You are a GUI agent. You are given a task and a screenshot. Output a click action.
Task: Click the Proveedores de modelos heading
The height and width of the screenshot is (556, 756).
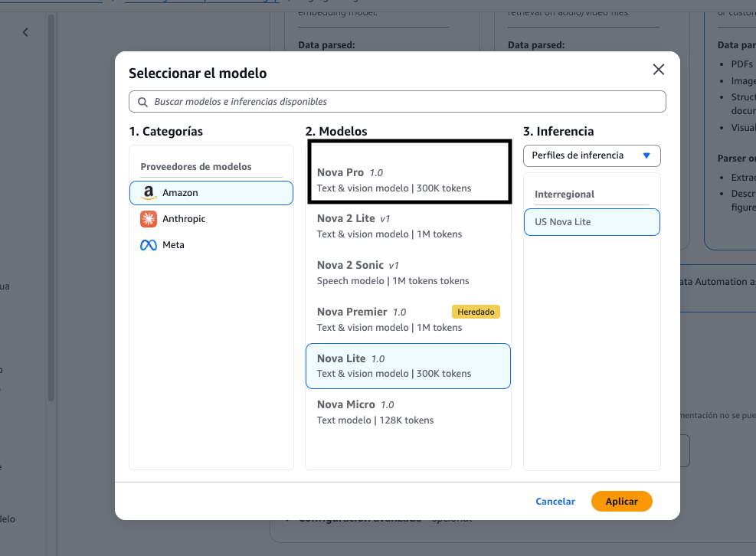196,167
